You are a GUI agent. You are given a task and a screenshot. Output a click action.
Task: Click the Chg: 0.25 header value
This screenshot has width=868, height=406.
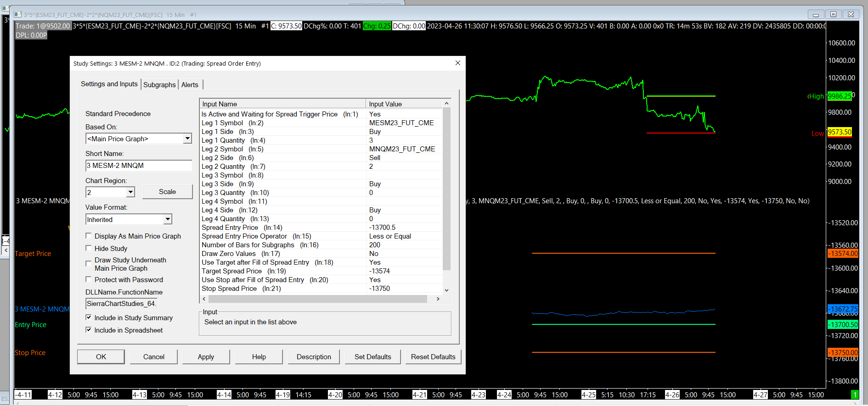pyautogui.click(x=377, y=26)
